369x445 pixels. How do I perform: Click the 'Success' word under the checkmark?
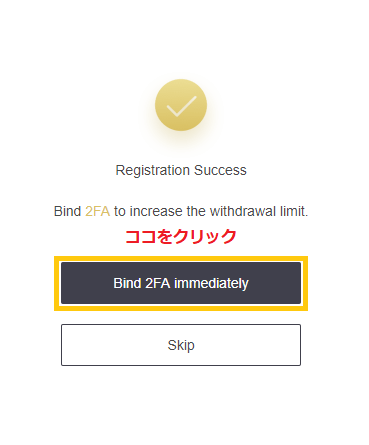tap(220, 170)
